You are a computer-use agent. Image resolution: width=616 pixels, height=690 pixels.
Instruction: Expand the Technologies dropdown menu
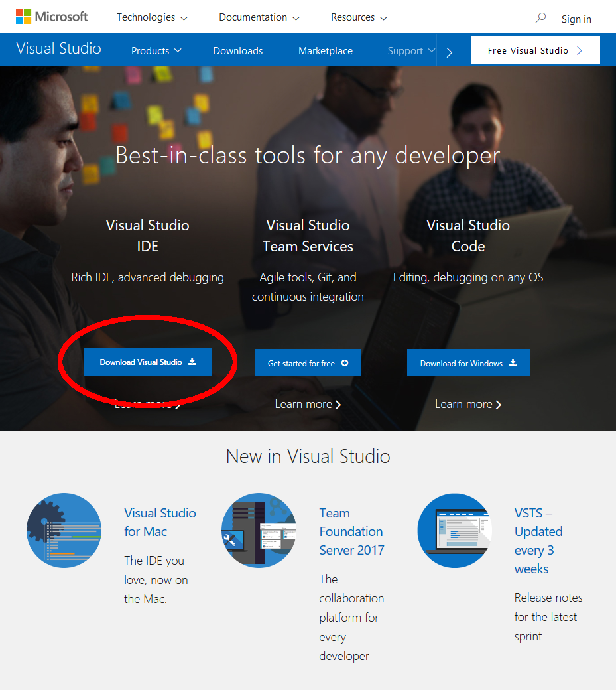pyautogui.click(x=152, y=17)
